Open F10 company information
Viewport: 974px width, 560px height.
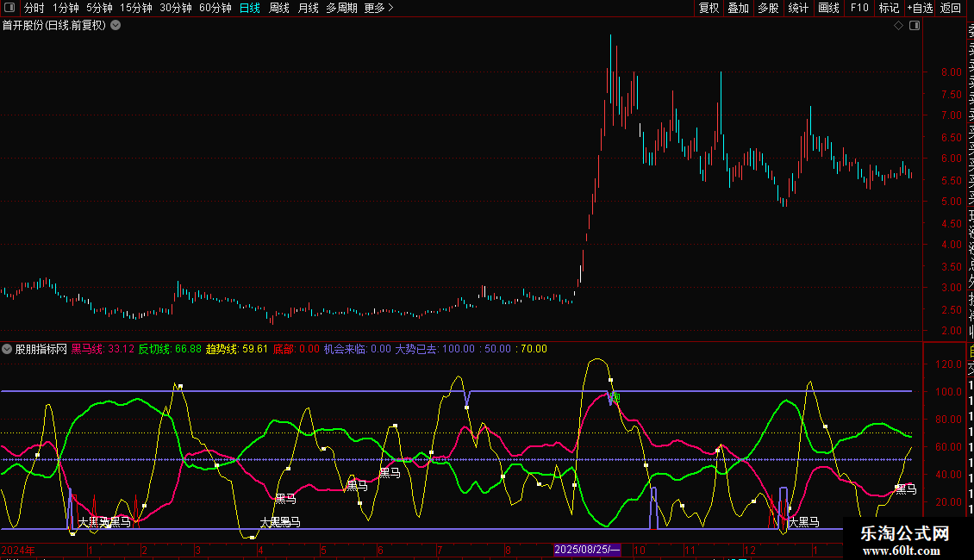pos(859,9)
